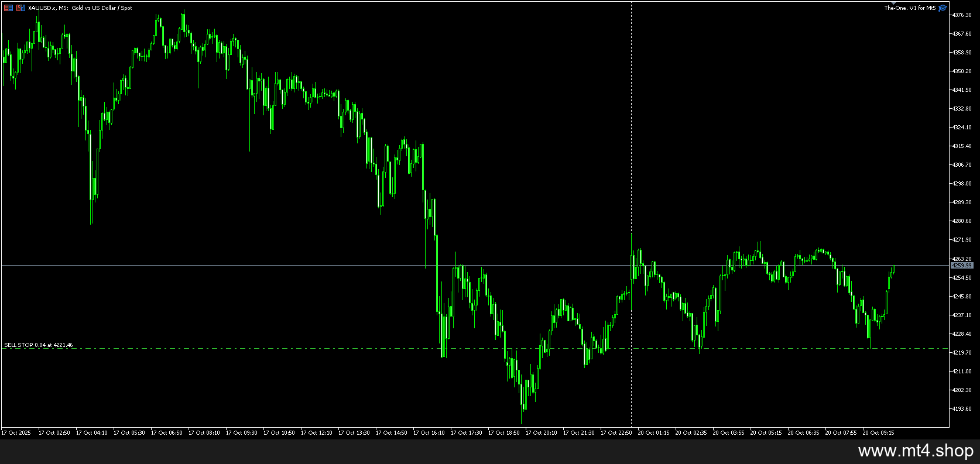Click the 20 Oct 01:15 time axis label
Viewport: 980px width, 464px height.
[654, 433]
